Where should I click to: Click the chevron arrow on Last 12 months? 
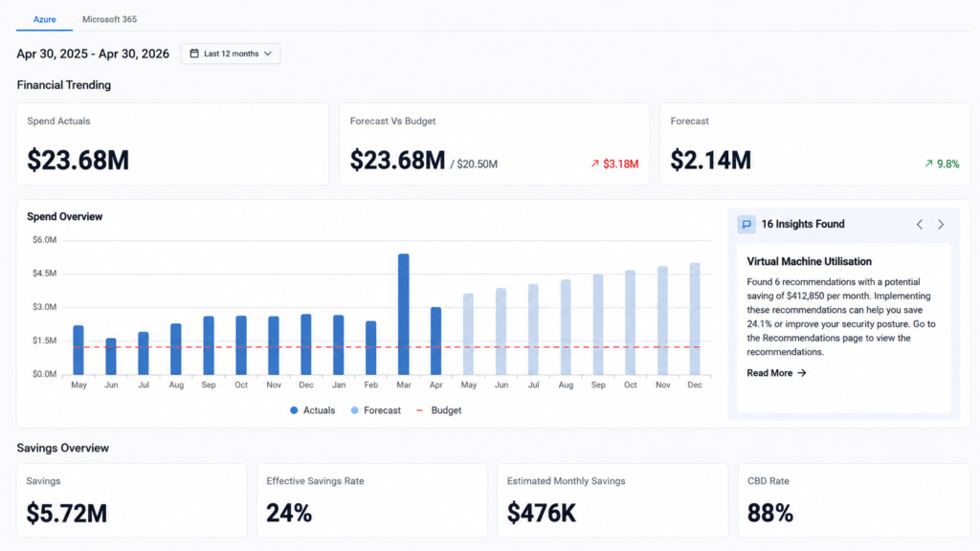(268, 54)
